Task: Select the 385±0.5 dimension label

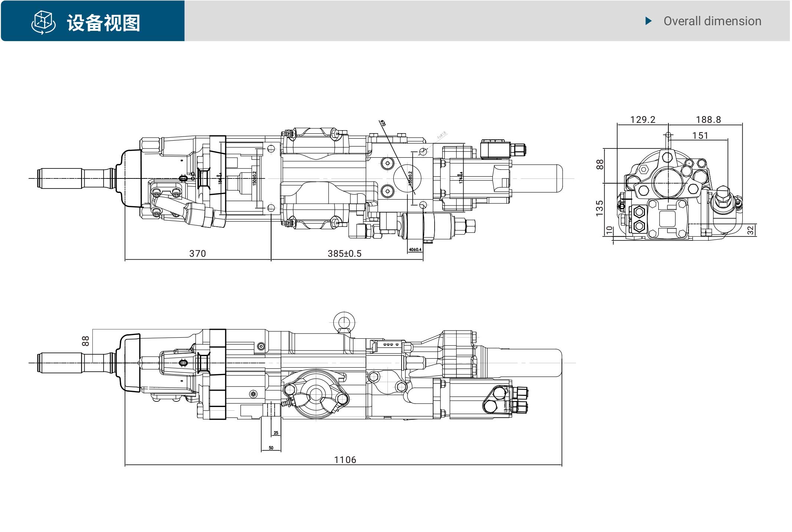Action: click(344, 253)
